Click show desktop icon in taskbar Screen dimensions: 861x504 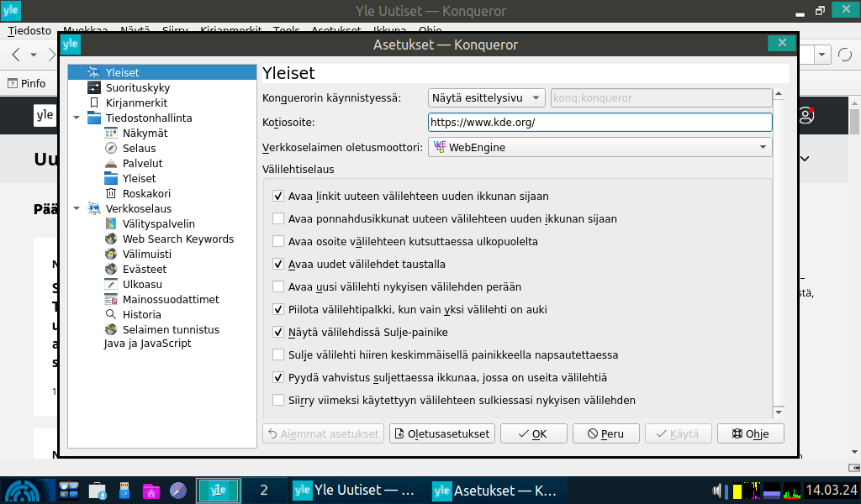69,491
